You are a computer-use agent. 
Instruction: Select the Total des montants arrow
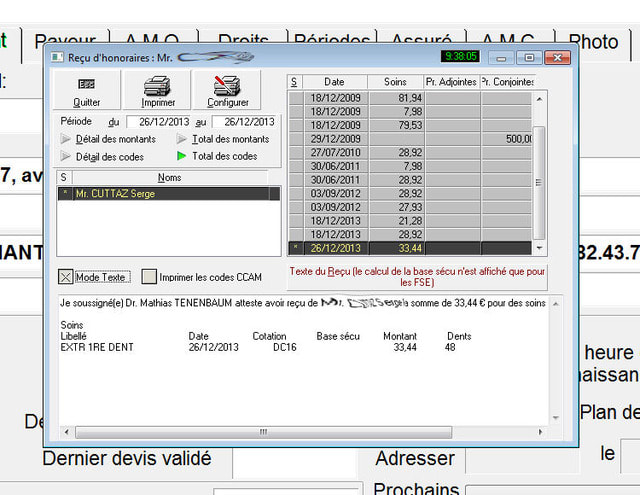[x=182, y=139]
